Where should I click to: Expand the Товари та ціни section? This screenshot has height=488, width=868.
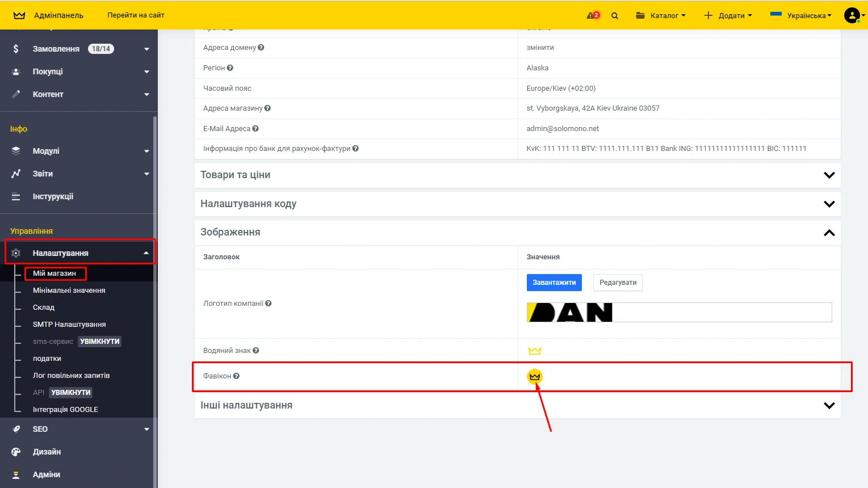click(x=829, y=175)
